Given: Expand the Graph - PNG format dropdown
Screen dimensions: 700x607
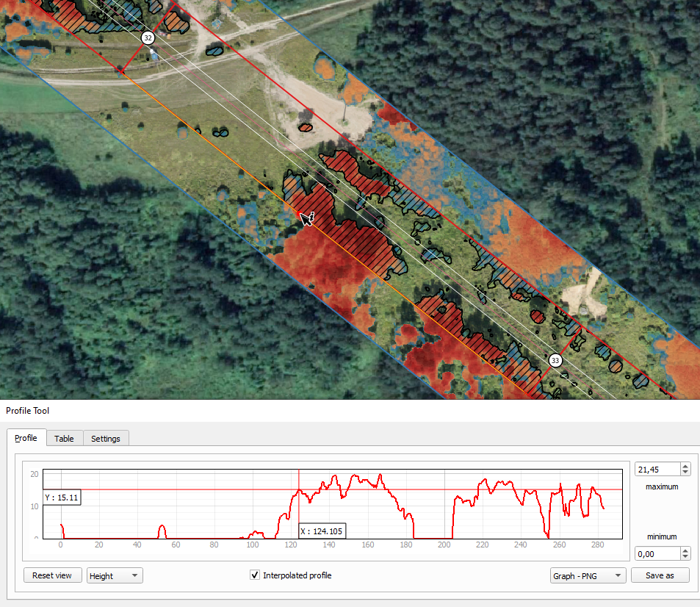Looking at the screenshot, I should pos(588,575).
